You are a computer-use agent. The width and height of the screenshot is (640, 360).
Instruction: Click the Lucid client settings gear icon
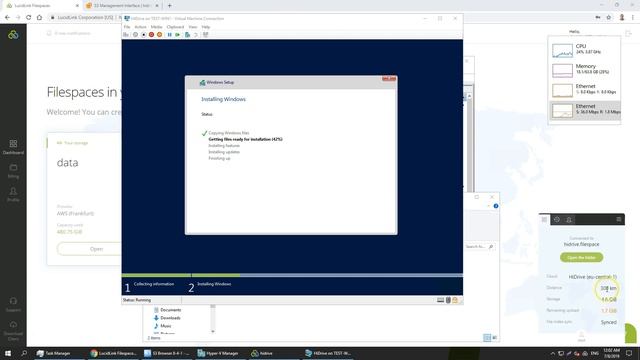(557, 220)
